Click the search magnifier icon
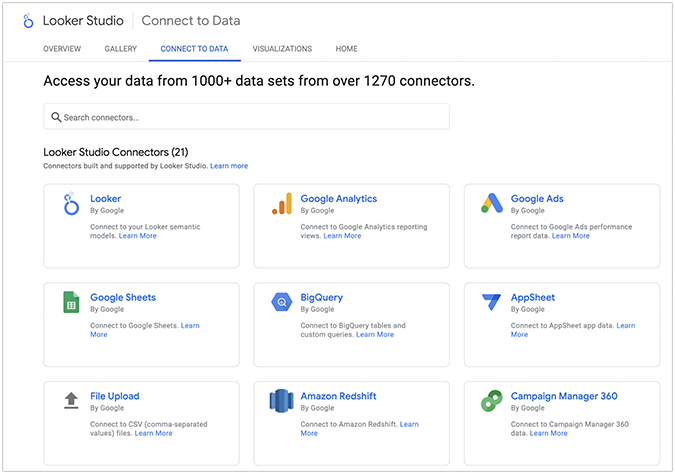Viewport: 675px width, 474px height. [56, 117]
